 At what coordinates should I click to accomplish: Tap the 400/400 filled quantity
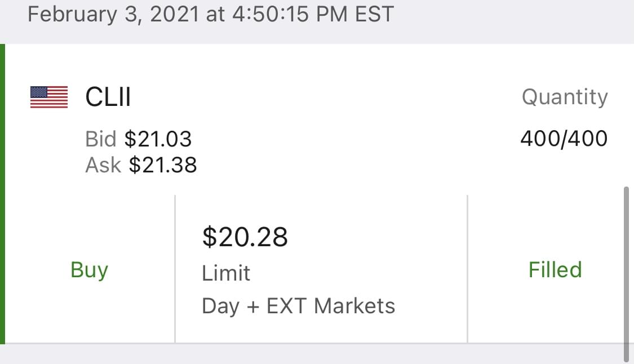(564, 139)
